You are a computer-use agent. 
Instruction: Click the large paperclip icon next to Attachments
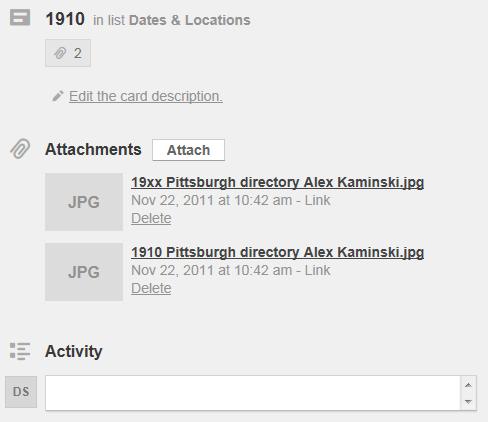(x=20, y=149)
